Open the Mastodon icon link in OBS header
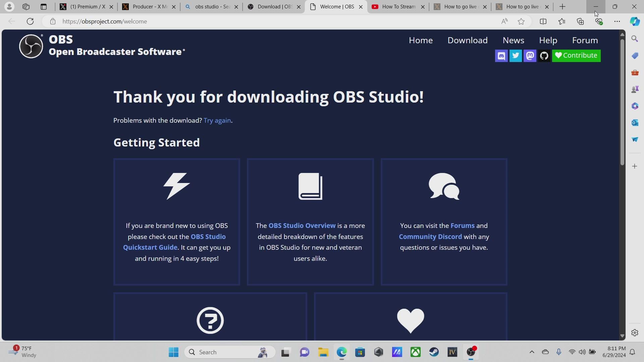This screenshot has width=644, height=362. [530, 56]
